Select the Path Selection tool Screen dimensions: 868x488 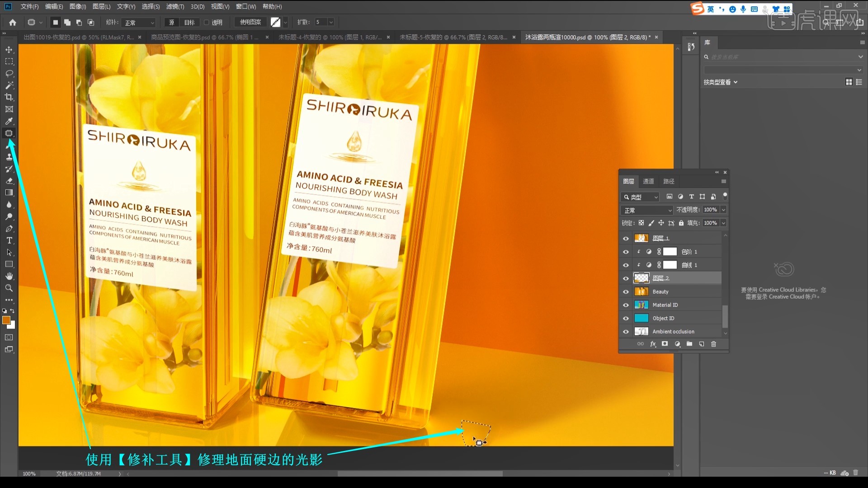[9, 253]
